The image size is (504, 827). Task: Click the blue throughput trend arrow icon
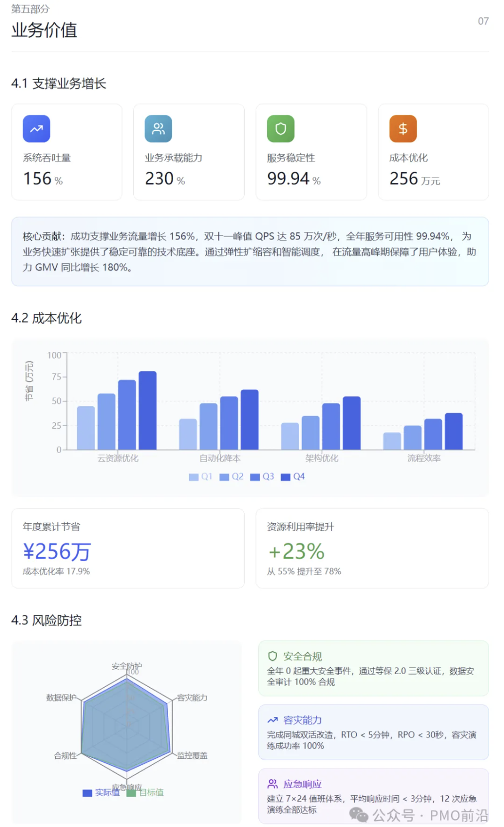(36, 129)
